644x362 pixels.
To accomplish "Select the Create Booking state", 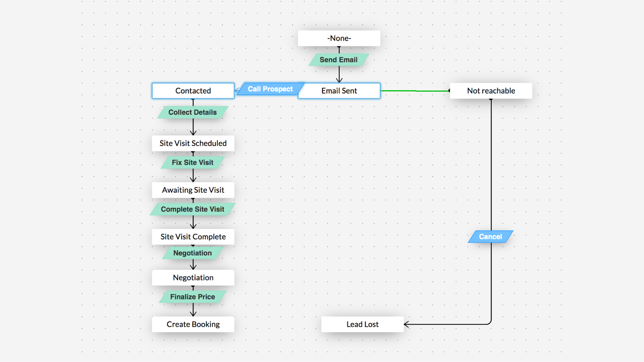I will click(x=193, y=324).
